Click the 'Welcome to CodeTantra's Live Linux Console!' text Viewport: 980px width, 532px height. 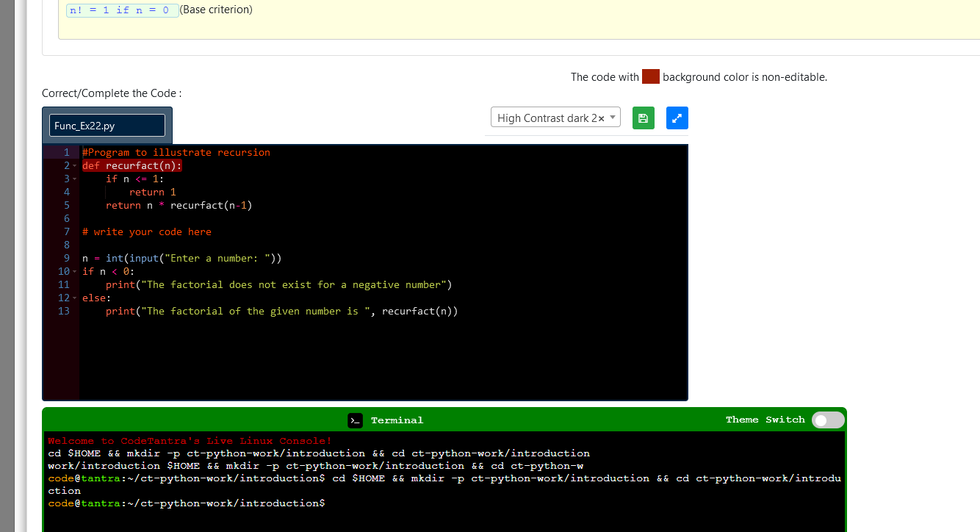(190, 441)
